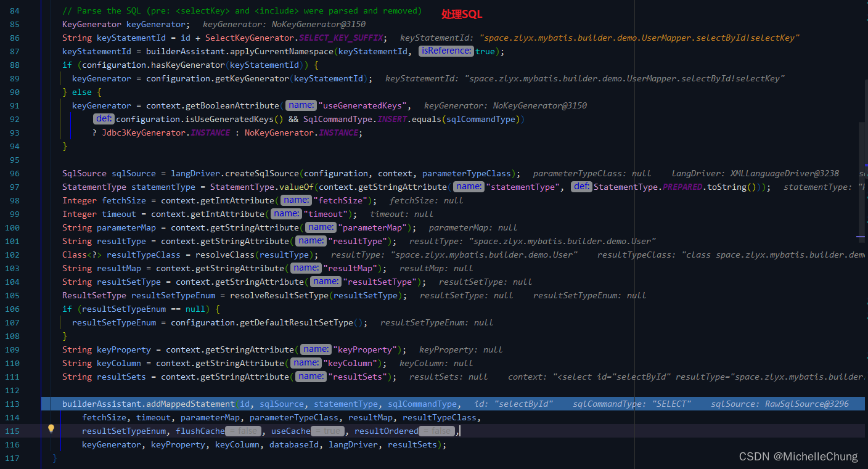Click the name: hint before "useGeneratedKeys"
Image resolution: width=868 pixels, height=469 pixels.
(x=301, y=105)
